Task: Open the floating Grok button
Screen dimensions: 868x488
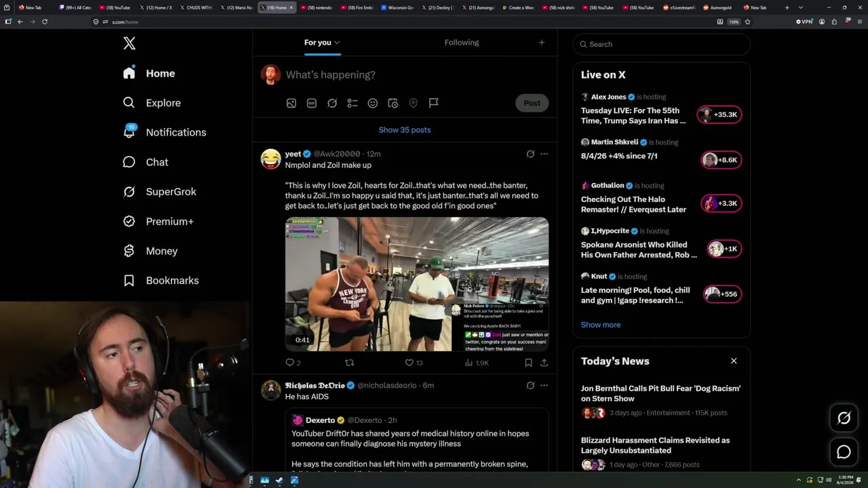Action: click(844, 418)
